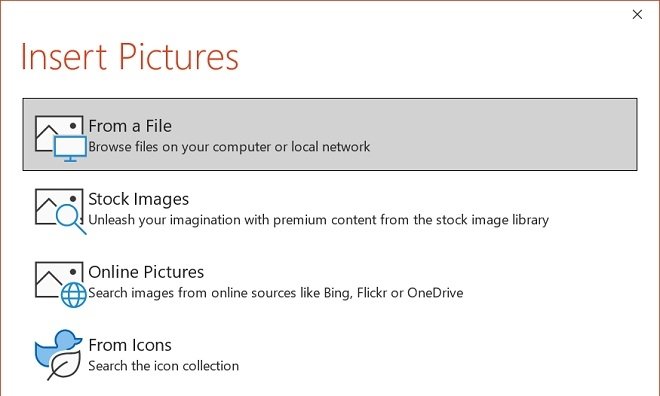Click the blue globe beside Online Pictures
Screen dimensions: 660x396
[74, 295]
